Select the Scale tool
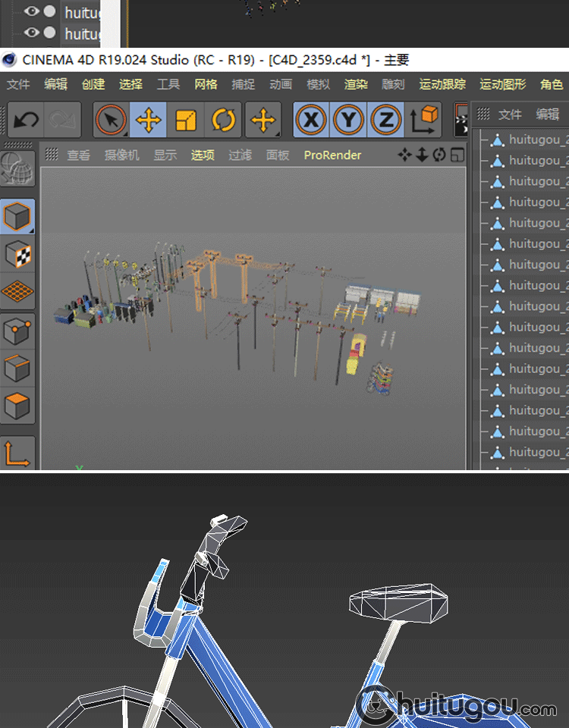The height and width of the screenshot is (728, 569). click(x=186, y=120)
